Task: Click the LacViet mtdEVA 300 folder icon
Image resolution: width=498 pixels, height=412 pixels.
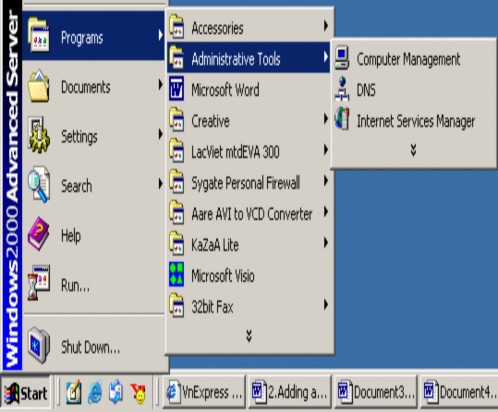Action: (176, 150)
